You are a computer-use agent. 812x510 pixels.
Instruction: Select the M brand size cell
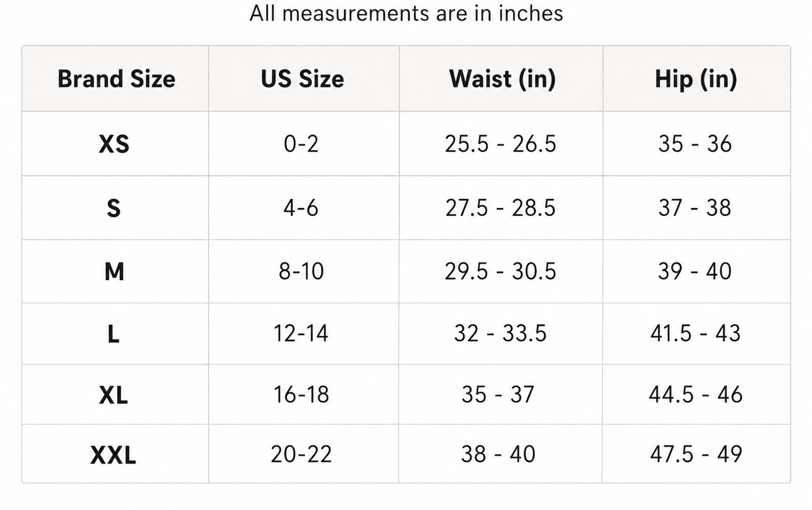coord(114,272)
